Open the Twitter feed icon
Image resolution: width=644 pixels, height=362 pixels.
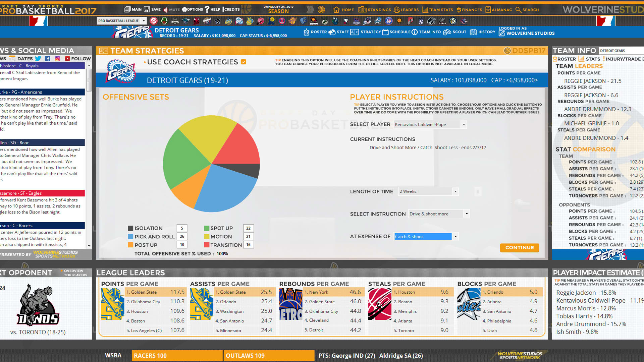[38, 59]
